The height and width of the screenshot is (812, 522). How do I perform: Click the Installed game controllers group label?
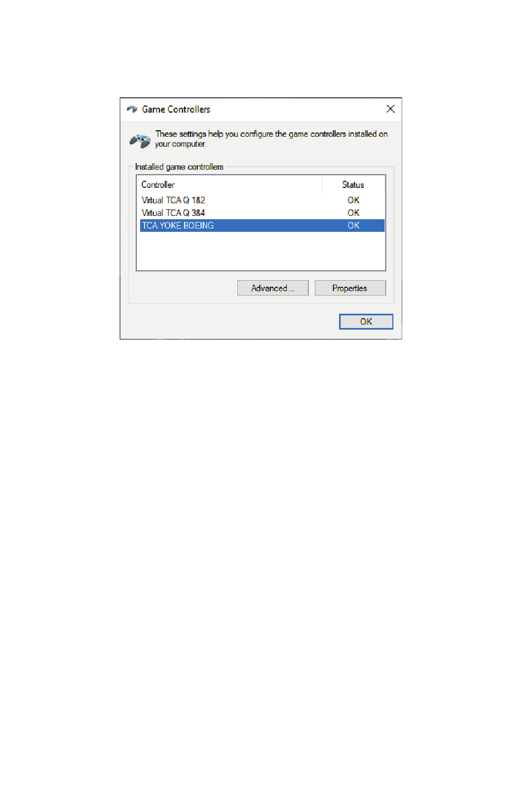[179, 166]
